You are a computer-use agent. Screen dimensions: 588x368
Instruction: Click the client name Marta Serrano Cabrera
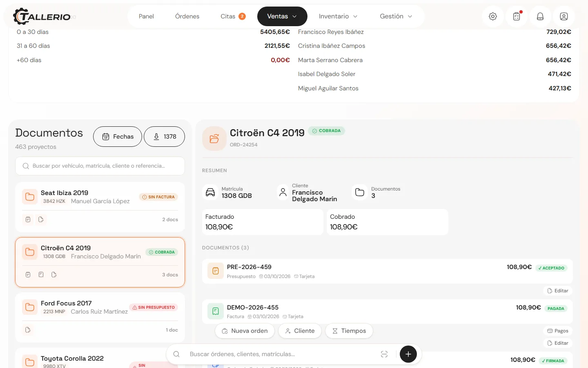330,60
